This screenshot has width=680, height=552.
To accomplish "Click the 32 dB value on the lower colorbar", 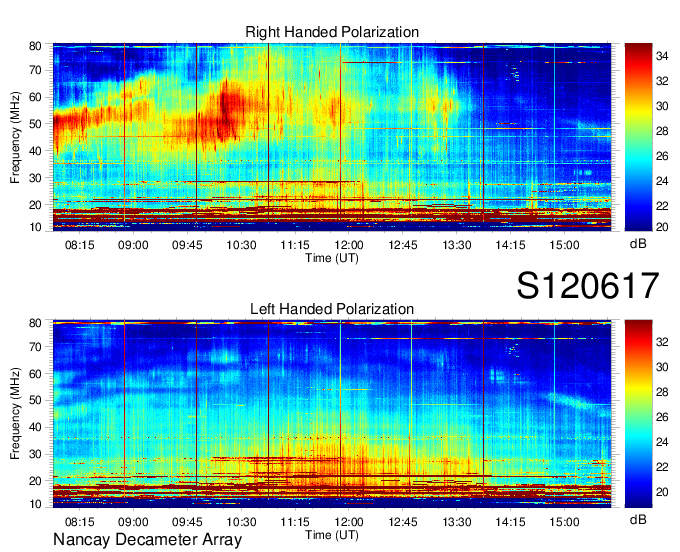I will [662, 342].
